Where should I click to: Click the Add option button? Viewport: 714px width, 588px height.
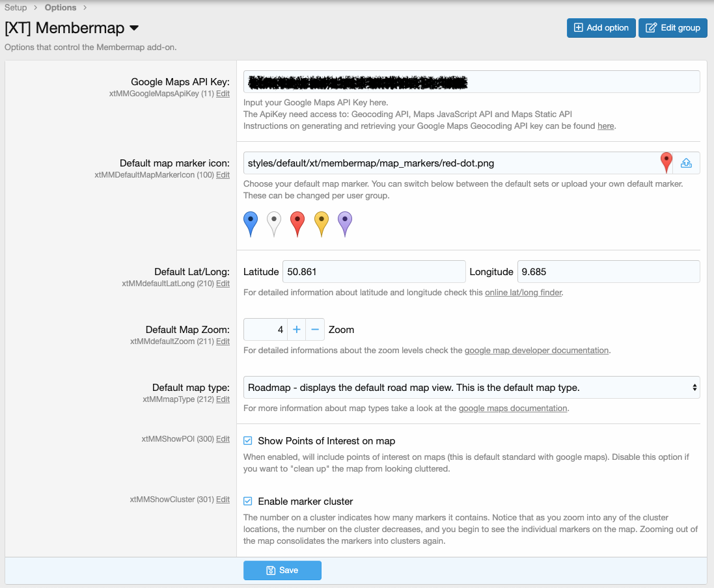(601, 28)
